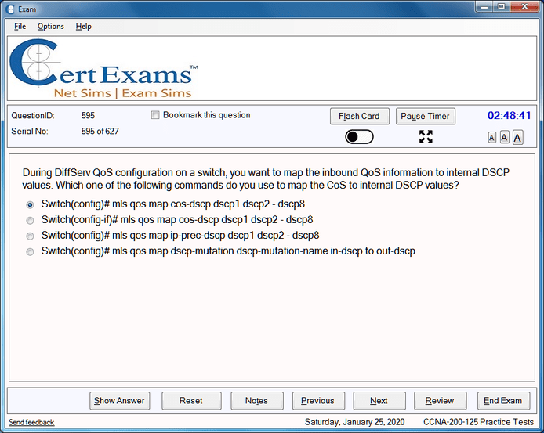544x433 pixels.
Task: Click the Reset button
Action: pos(191,401)
